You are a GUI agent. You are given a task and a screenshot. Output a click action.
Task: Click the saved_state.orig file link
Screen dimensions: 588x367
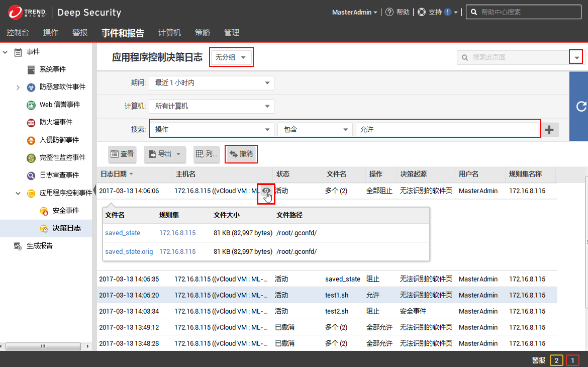(129, 251)
